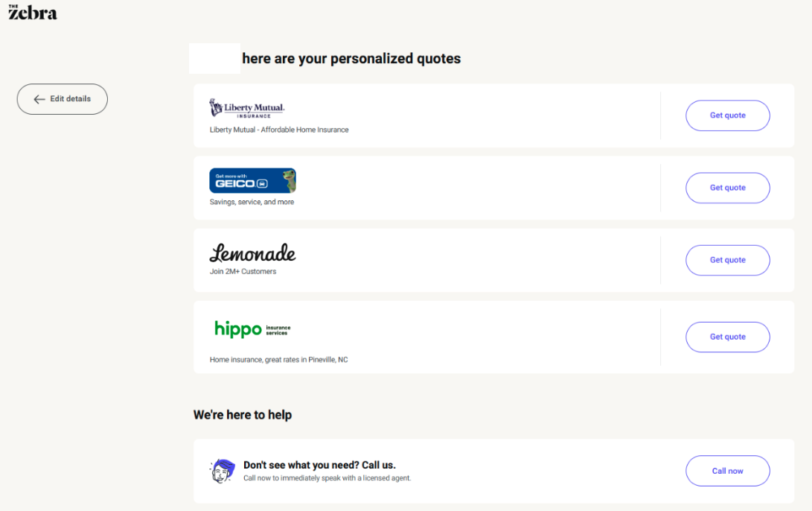Click the green Hippo logo
812x511 pixels.
click(238, 328)
